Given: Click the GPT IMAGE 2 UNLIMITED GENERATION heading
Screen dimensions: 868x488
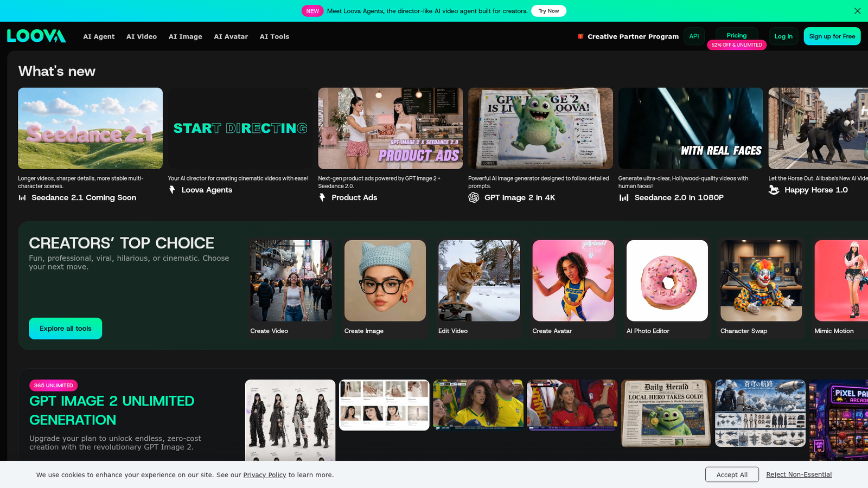Looking at the screenshot, I should coord(112,410).
